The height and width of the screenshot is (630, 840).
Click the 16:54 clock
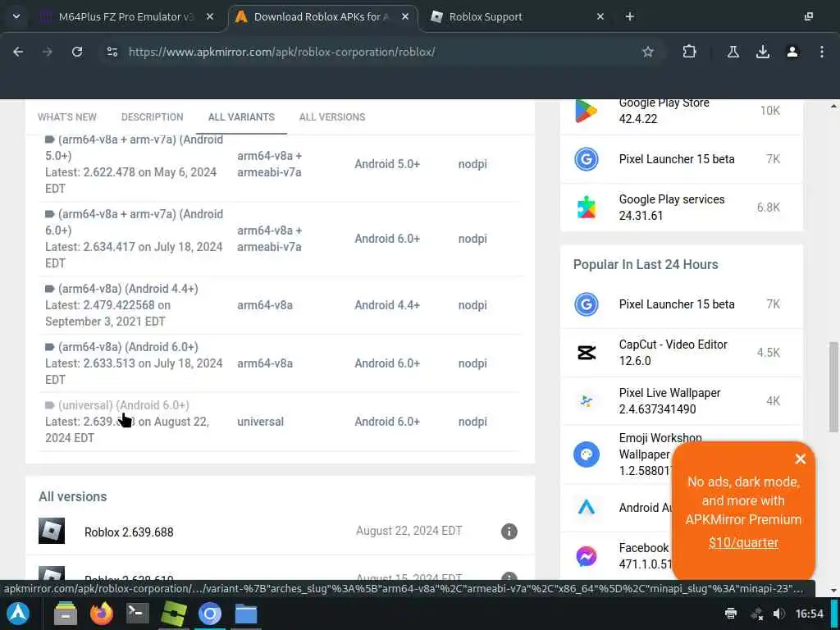click(x=809, y=614)
